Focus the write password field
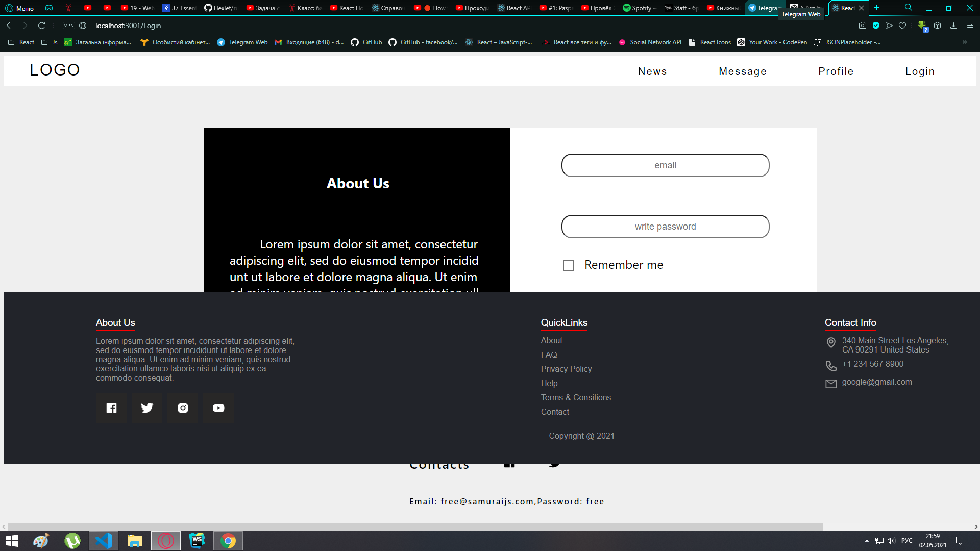The height and width of the screenshot is (551, 980). click(x=666, y=227)
